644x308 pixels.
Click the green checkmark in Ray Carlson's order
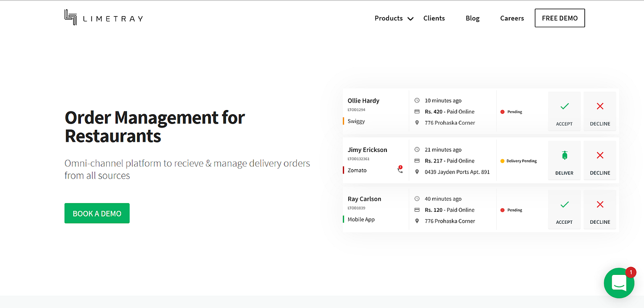(x=564, y=204)
